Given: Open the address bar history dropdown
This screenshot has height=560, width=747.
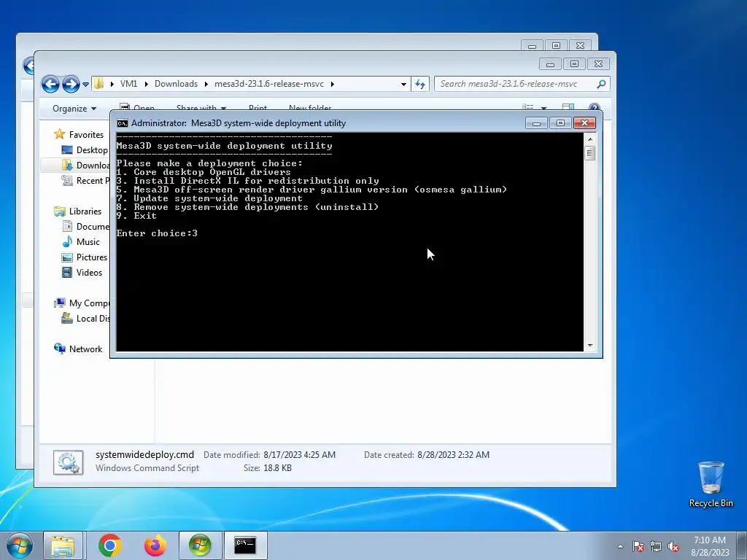Looking at the screenshot, I should pos(403,85).
